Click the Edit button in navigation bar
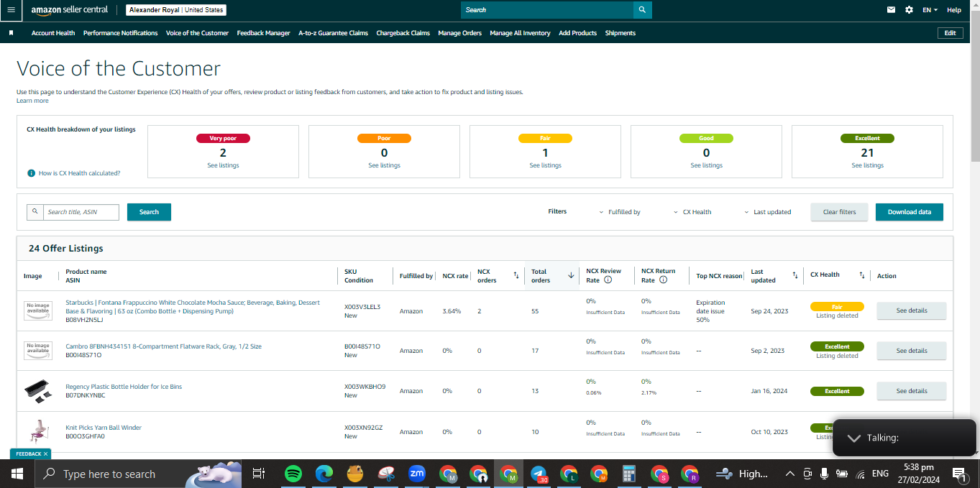Image resolution: width=980 pixels, height=488 pixels. (951, 33)
